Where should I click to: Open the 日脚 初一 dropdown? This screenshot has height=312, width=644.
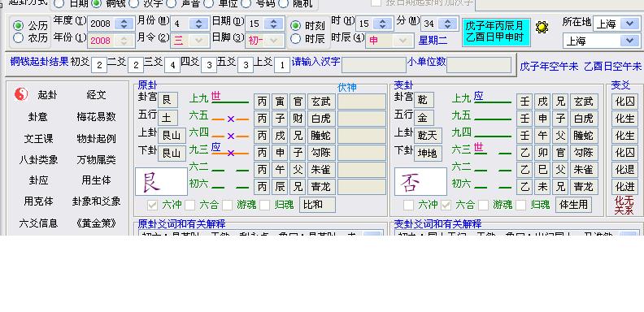point(274,41)
